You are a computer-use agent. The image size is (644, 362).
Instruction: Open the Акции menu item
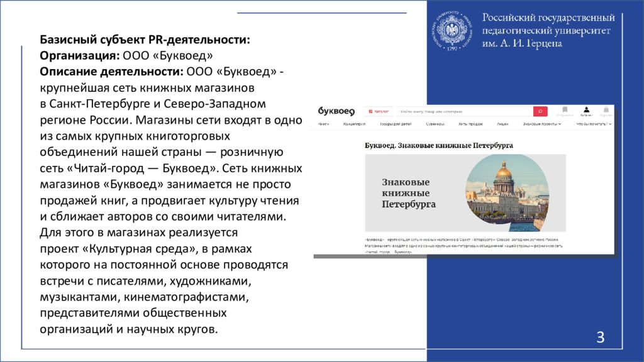[502, 124]
